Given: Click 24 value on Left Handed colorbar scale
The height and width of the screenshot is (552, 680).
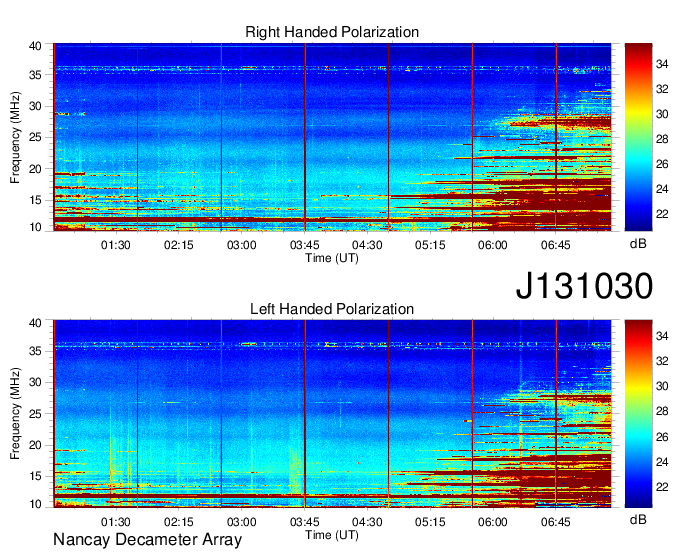Looking at the screenshot, I should pyautogui.click(x=662, y=462).
